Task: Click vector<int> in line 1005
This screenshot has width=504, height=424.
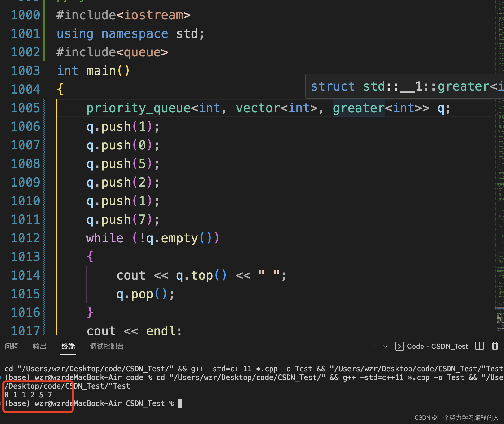Action: pos(277,108)
